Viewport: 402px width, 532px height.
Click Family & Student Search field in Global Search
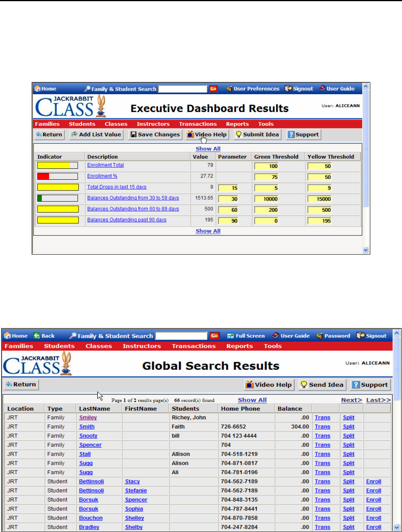coord(181,336)
